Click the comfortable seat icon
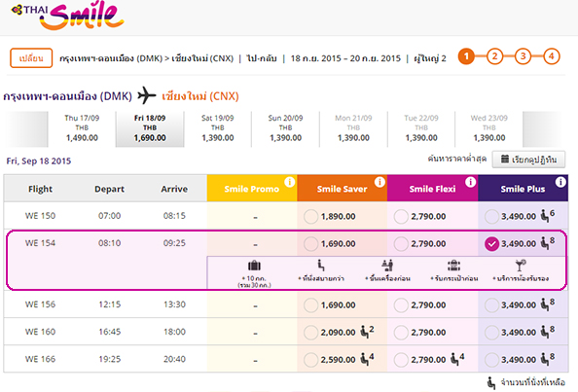 point(321,266)
